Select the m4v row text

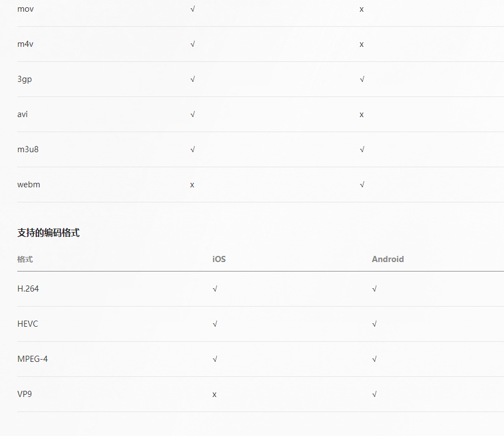26,44
